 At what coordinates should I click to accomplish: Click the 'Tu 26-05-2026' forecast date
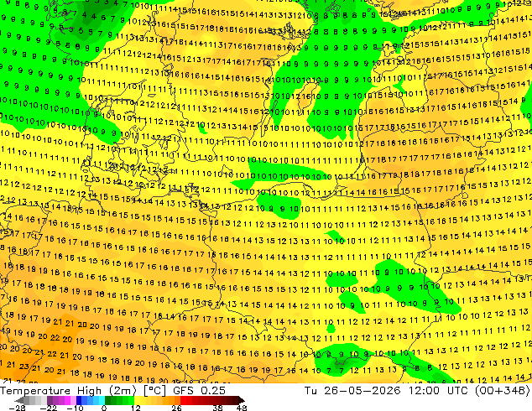tap(352, 391)
